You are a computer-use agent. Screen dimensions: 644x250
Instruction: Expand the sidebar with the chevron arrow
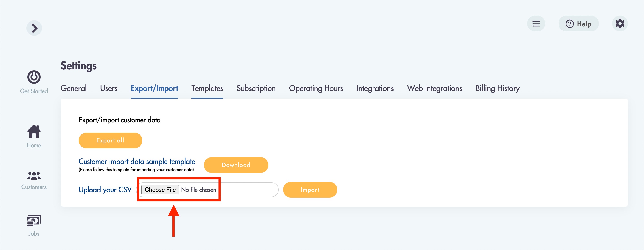(34, 28)
